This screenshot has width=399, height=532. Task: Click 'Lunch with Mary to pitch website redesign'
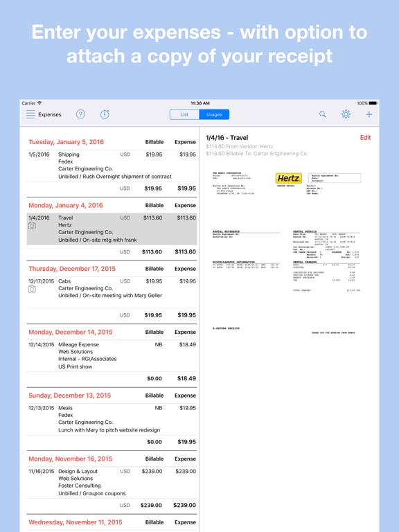(109, 430)
